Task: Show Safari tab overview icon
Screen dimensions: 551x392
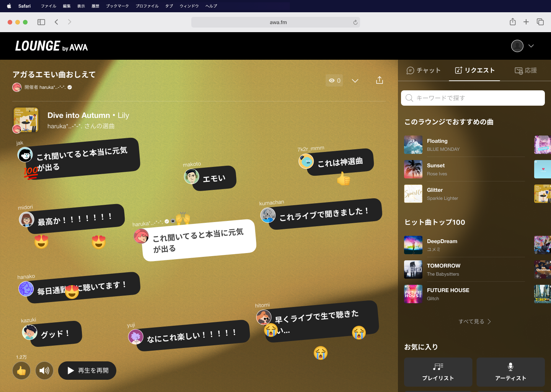Action: pyautogui.click(x=540, y=22)
